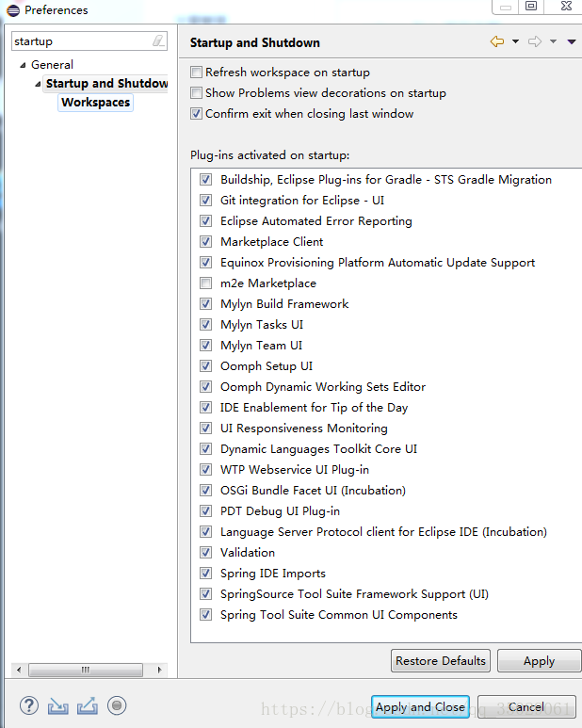The width and height of the screenshot is (582, 728).
Task: Uncheck PDT Debug UI Plug-in
Action: coord(205,511)
